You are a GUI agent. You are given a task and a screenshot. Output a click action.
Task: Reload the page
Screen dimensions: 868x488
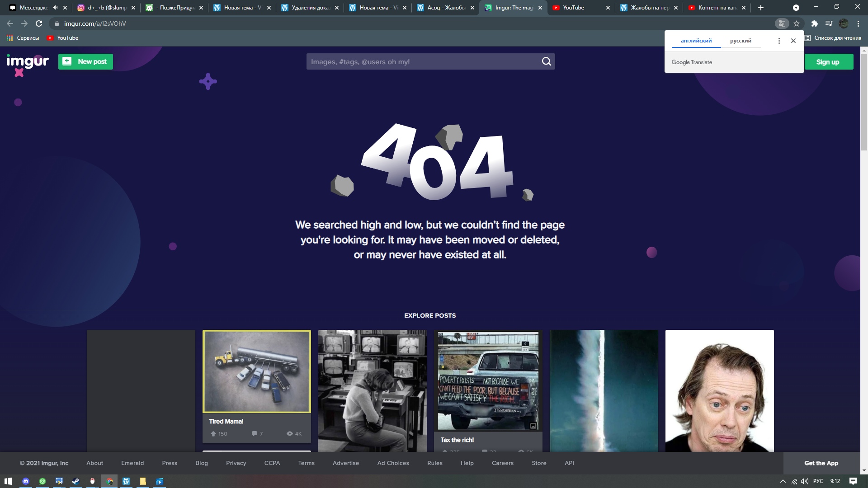[x=39, y=23]
